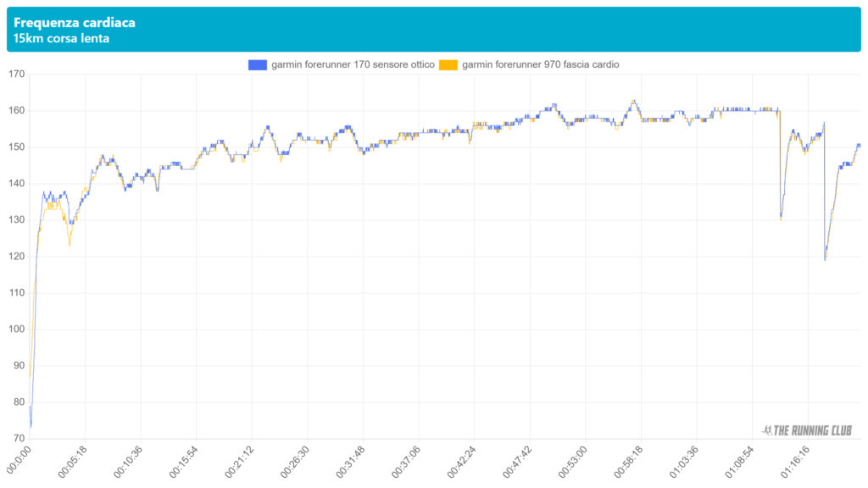
Task: Click the 70 y-axis label
Action: [19, 439]
